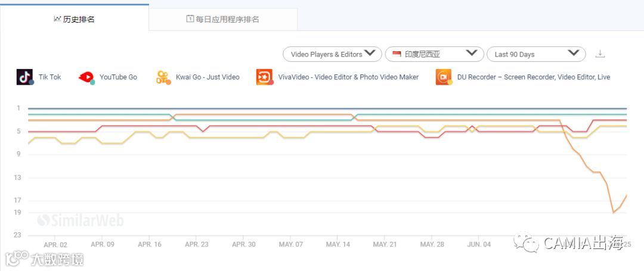Click the MAY. 14 date axis label
Screen dimensions: 644x271
[x=338, y=244]
